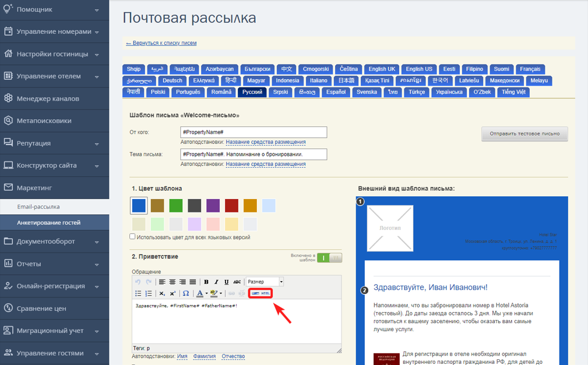Open the highlight color picker arrow
The image size is (588, 365).
(220, 293)
